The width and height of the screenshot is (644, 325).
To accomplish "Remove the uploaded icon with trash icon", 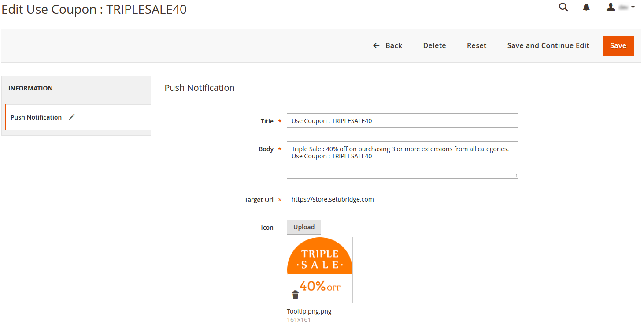I will [x=295, y=295].
